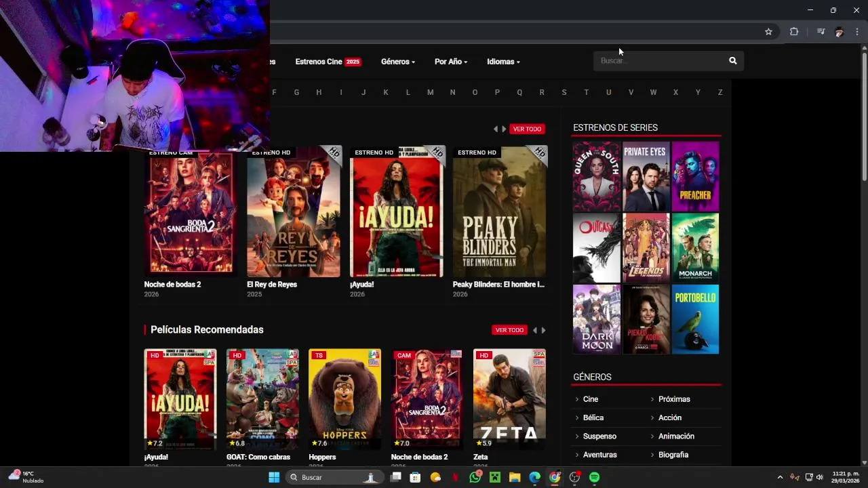Expand the Por Año dropdown menu
Viewport: 868px width, 488px height.
pyautogui.click(x=451, y=62)
